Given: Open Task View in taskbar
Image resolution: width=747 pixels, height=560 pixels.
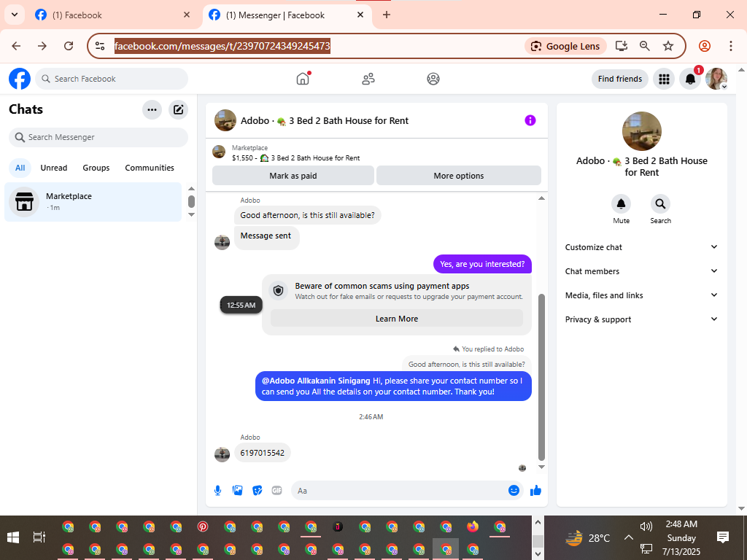Looking at the screenshot, I should point(39,537).
